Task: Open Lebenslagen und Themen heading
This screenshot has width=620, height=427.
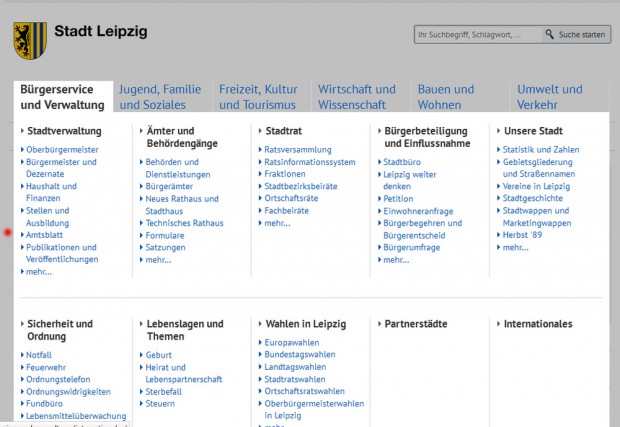Action: pyautogui.click(x=185, y=330)
